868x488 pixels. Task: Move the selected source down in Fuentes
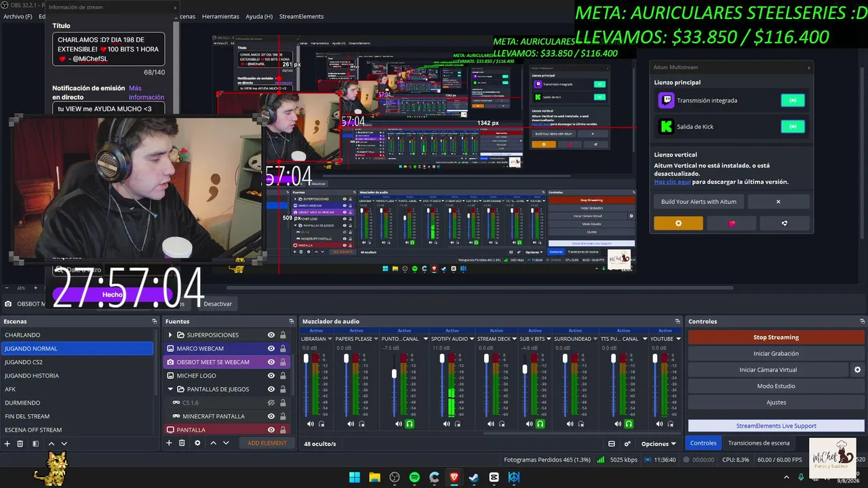pyautogui.click(x=226, y=443)
